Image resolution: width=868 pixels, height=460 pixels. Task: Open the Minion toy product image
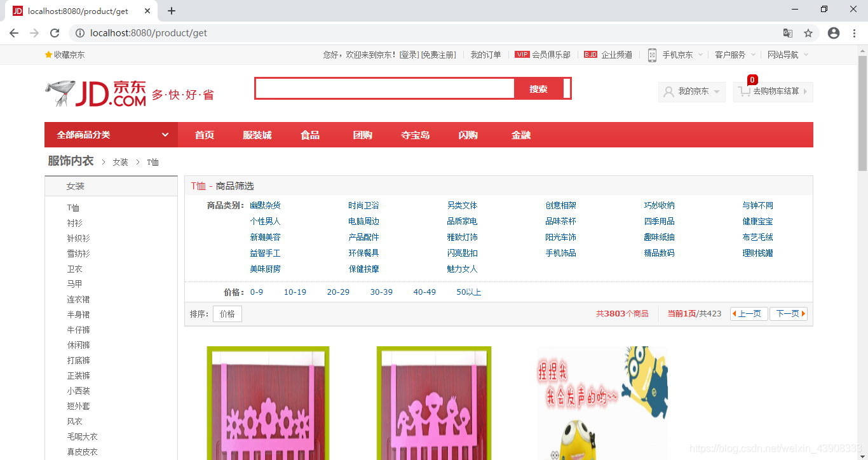(x=602, y=403)
